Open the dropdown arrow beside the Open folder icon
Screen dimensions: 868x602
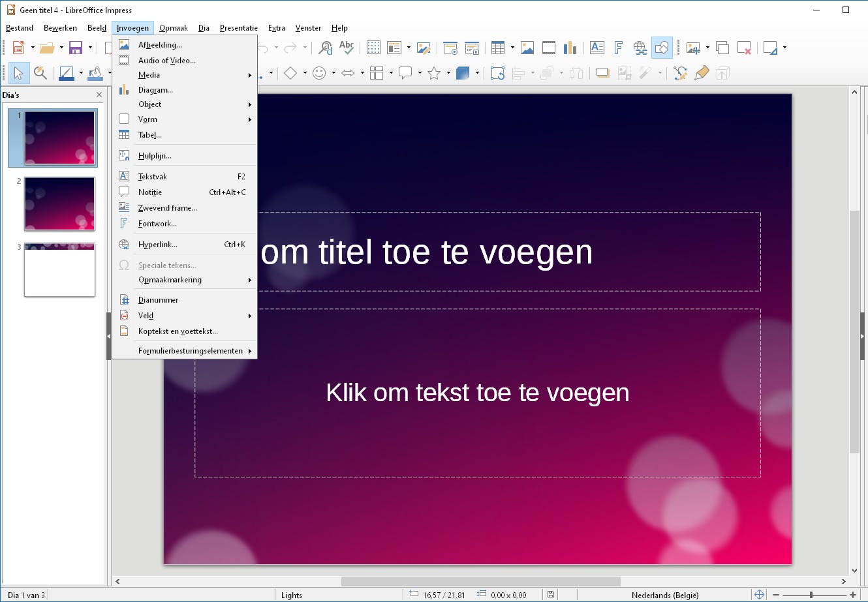point(61,48)
